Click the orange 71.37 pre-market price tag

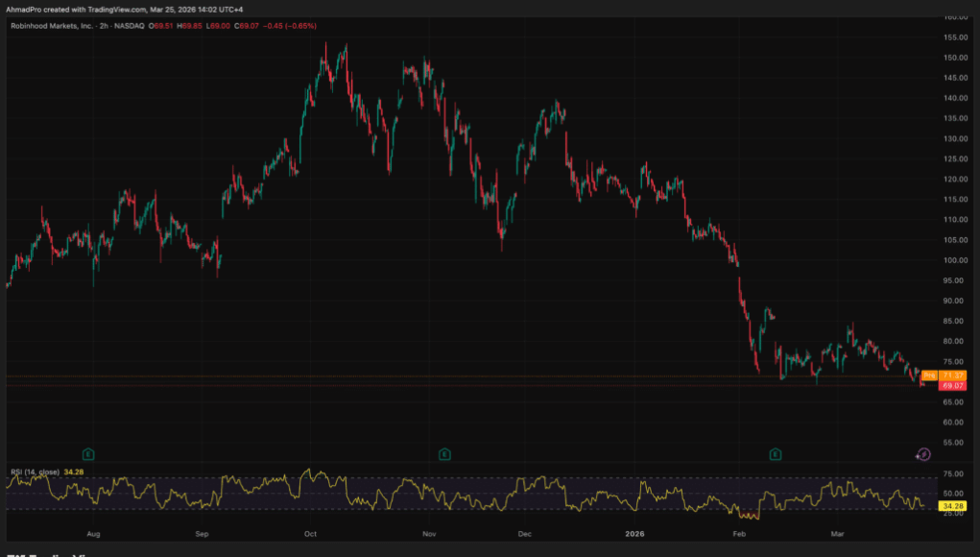coord(952,375)
